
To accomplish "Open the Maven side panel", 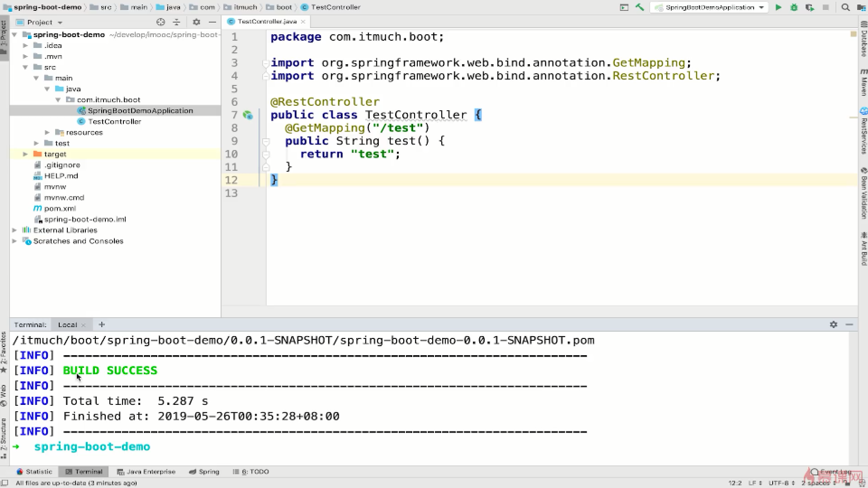I will [863, 82].
